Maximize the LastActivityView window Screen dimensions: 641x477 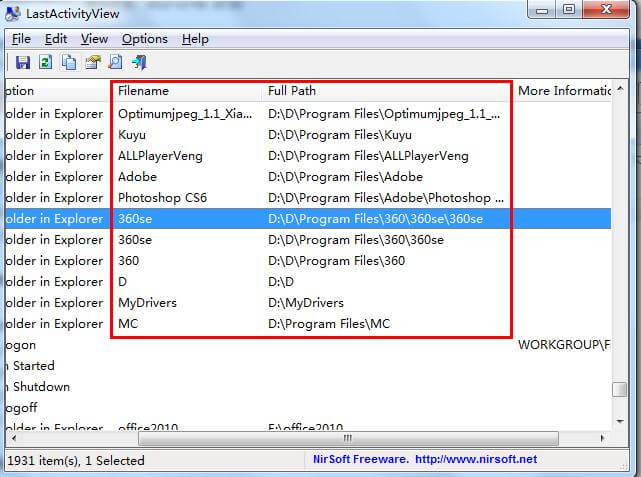click(569, 10)
